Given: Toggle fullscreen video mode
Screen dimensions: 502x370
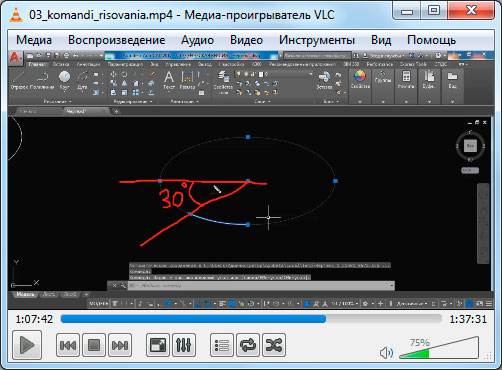Looking at the screenshot, I should 158,345.
